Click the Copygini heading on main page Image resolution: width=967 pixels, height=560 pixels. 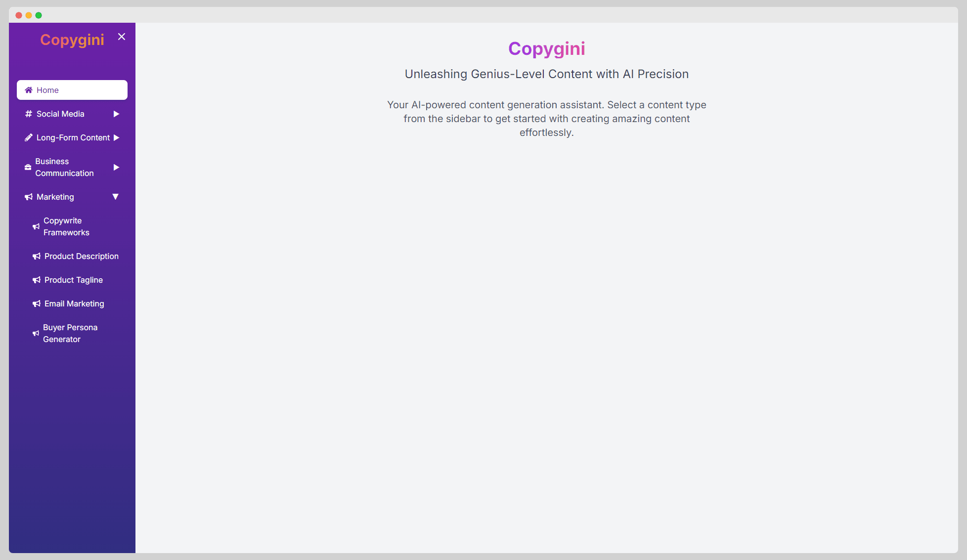click(547, 48)
